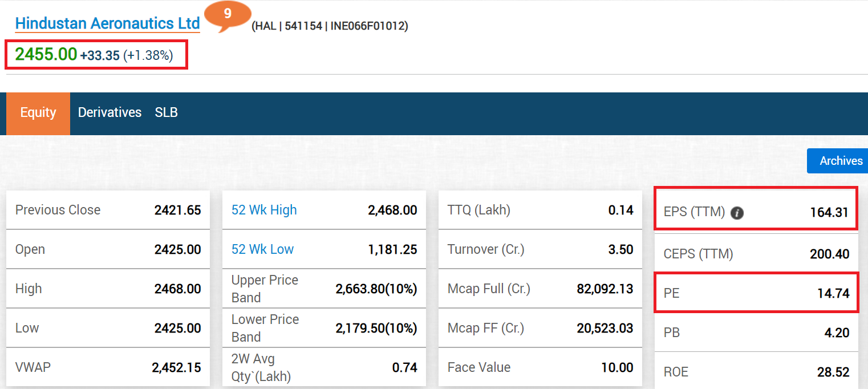Click the percentage change (+1.38%)
The image size is (868, 389).
coord(148,55)
